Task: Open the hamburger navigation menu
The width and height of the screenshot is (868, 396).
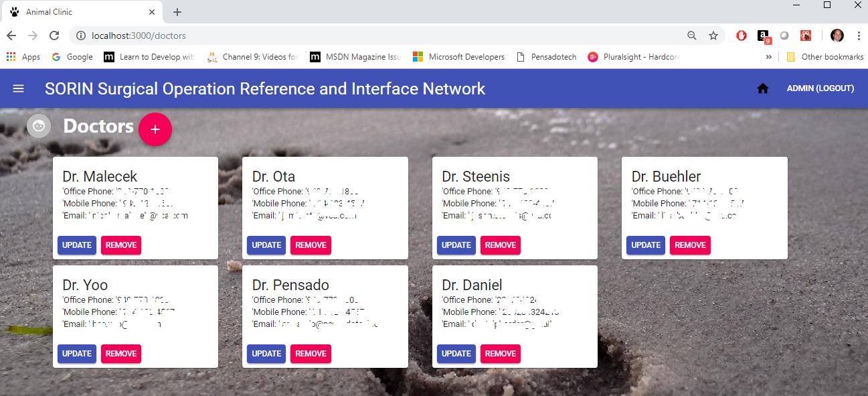Action: 18,88
